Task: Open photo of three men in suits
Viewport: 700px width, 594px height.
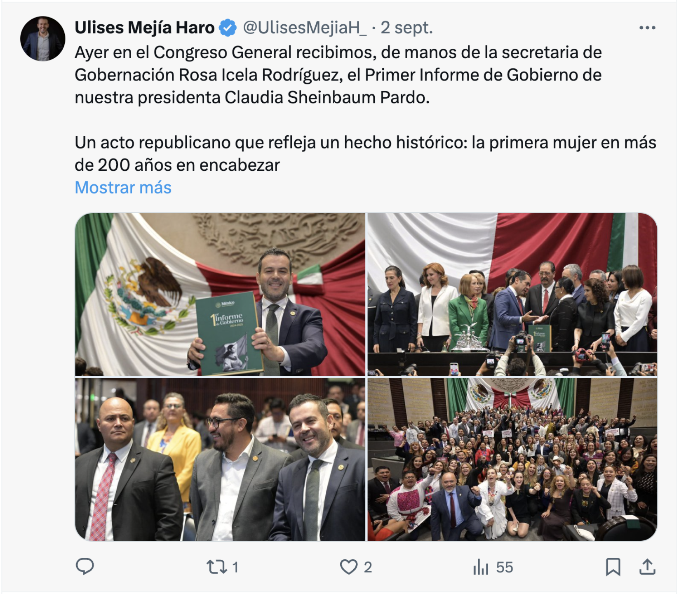Action: coord(220,460)
